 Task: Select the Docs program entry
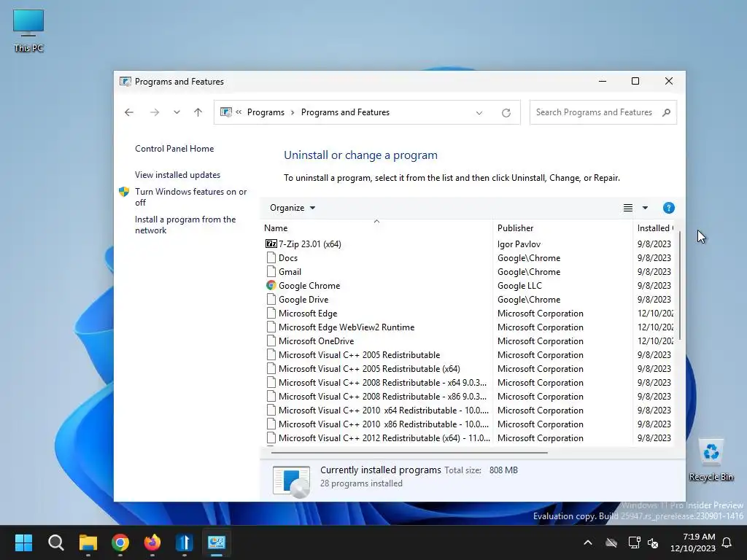coord(287,258)
